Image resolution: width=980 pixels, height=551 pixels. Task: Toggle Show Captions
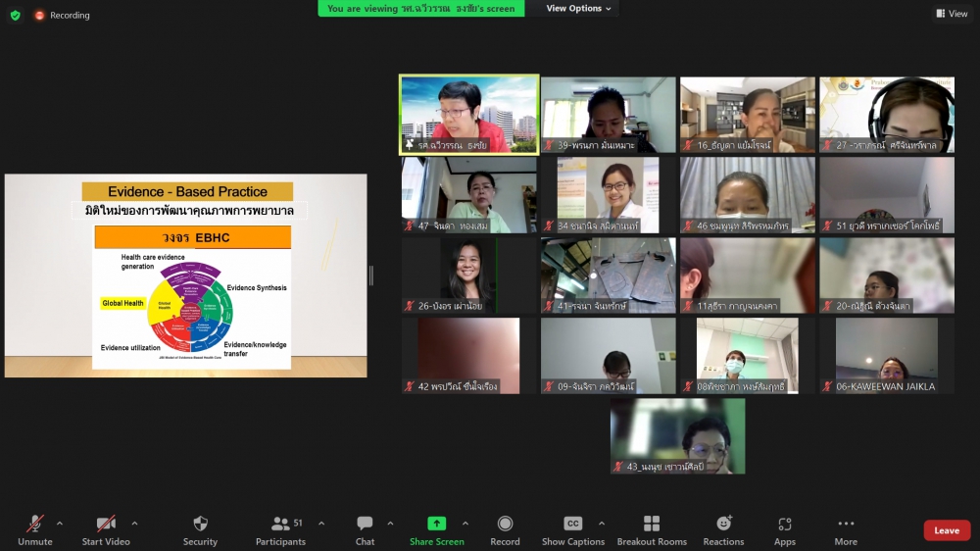tap(573, 525)
